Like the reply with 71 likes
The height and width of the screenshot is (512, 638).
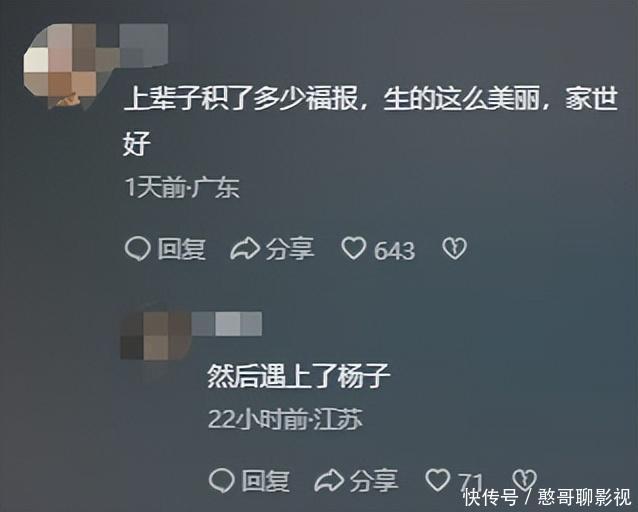tap(437, 480)
